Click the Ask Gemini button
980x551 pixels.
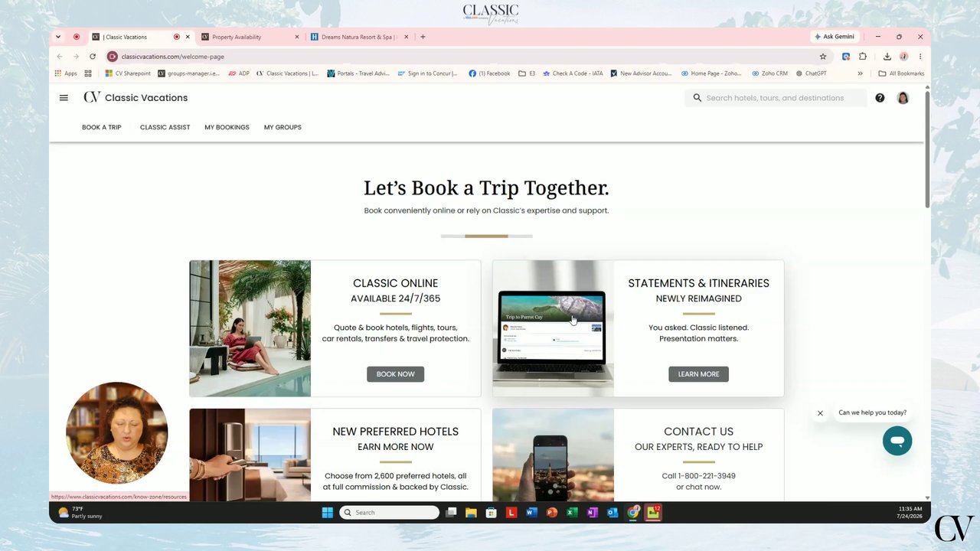(x=835, y=37)
